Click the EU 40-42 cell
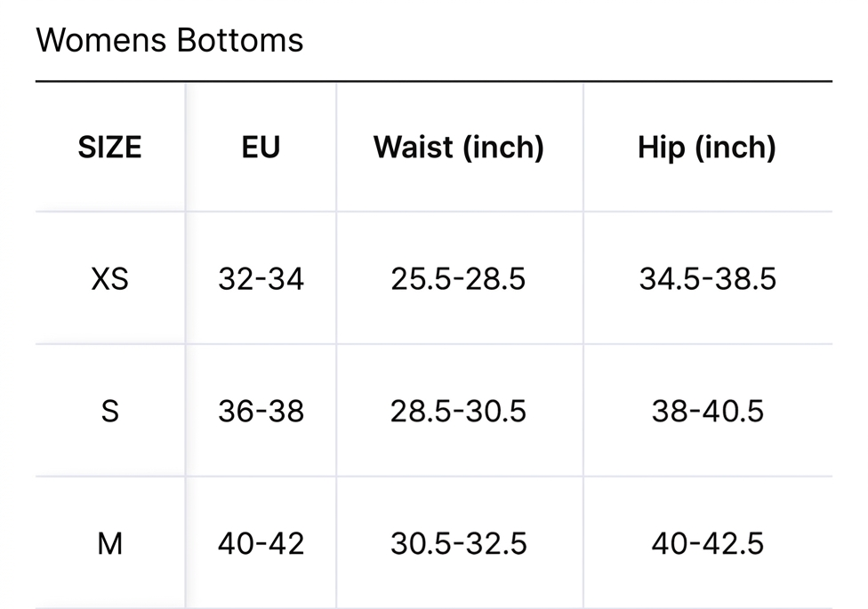This screenshot has width=868, height=609. (x=261, y=544)
